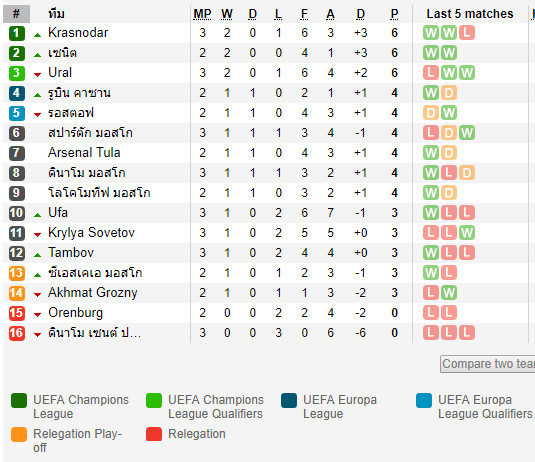
Task: Click Ufa's green up-trend arrow
Action: pos(38,215)
